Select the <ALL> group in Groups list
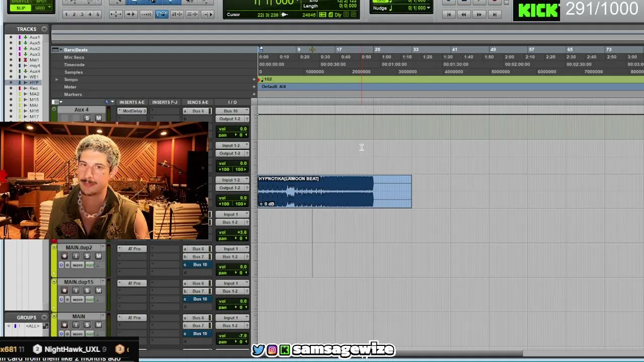This screenshot has width=644, height=362. pyautogui.click(x=33, y=326)
